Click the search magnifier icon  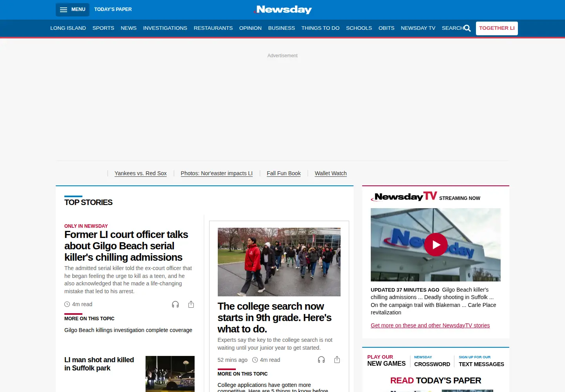point(467,28)
